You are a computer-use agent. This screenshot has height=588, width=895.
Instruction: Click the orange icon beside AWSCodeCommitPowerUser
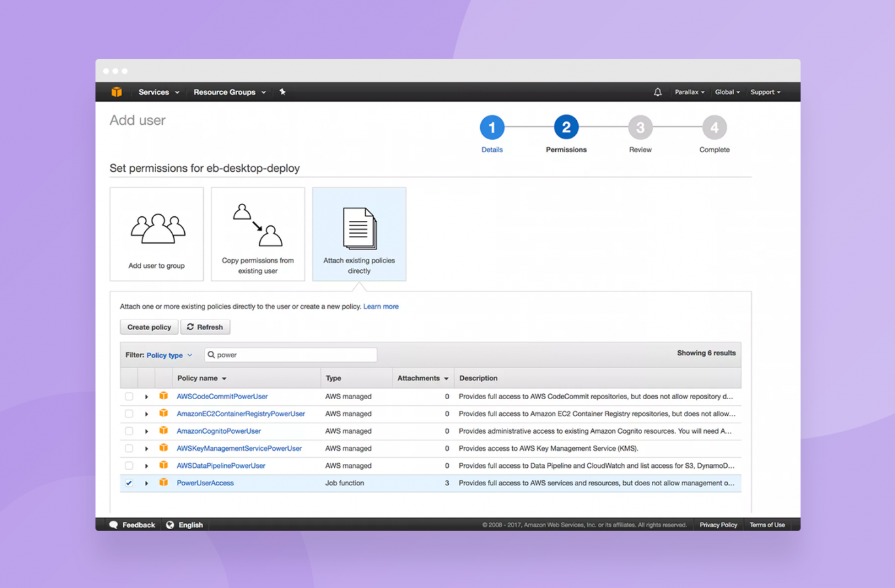pyautogui.click(x=163, y=396)
